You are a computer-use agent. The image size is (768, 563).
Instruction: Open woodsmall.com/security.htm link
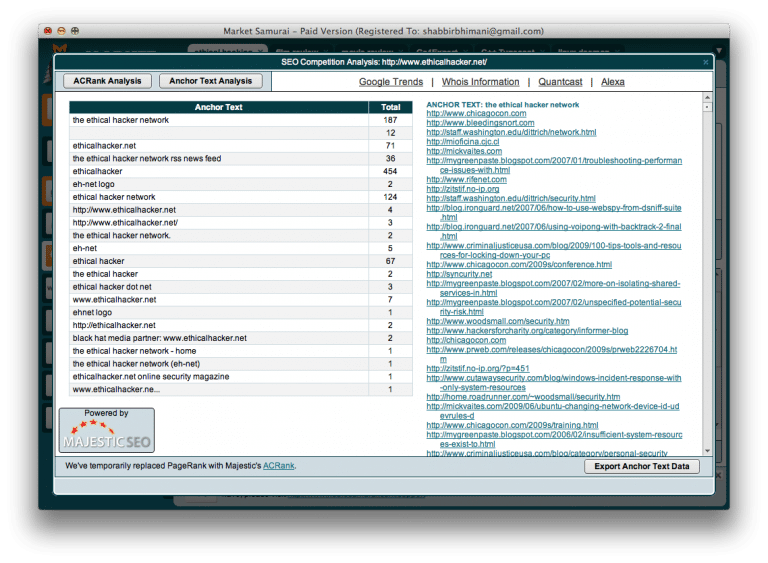(x=498, y=321)
